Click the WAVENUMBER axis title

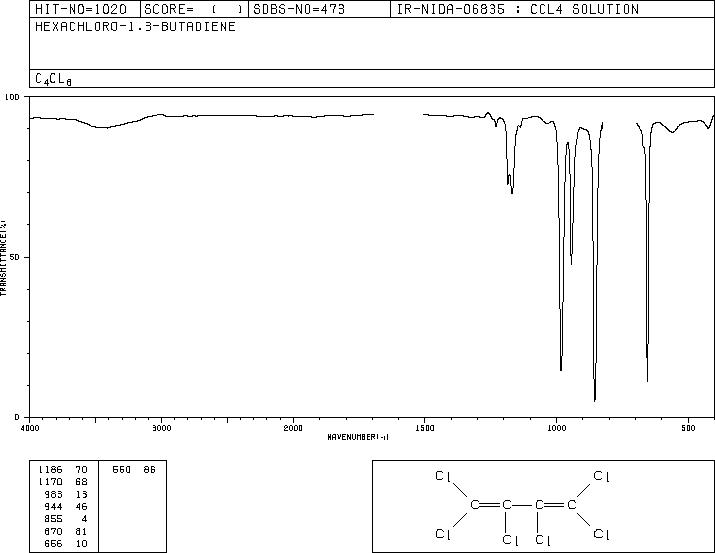pyautogui.click(x=358, y=437)
